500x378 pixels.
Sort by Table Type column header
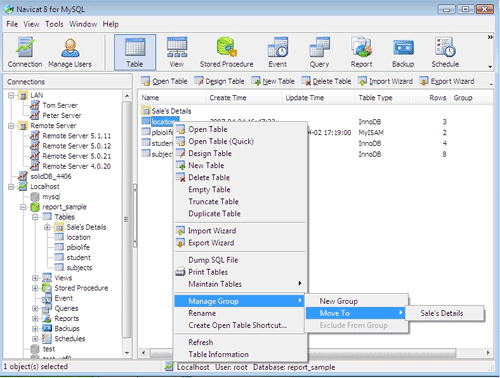(x=382, y=98)
